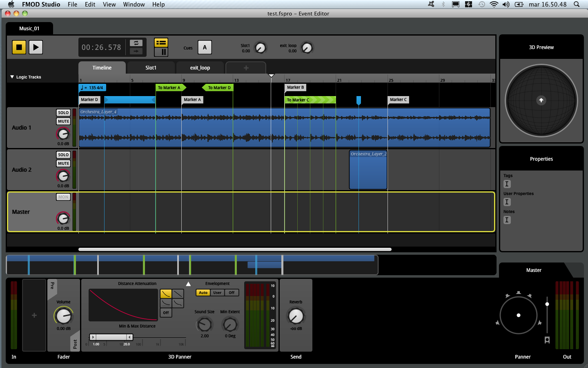This screenshot has width=588, height=368.
Task: Select the first yellow attenuation curve icon
Action: click(166, 294)
